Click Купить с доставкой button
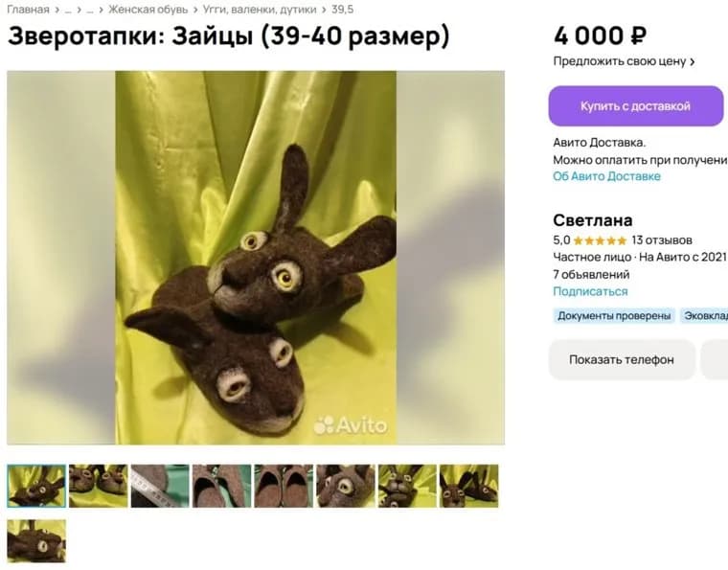728x570 pixels. click(x=636, y=105)
